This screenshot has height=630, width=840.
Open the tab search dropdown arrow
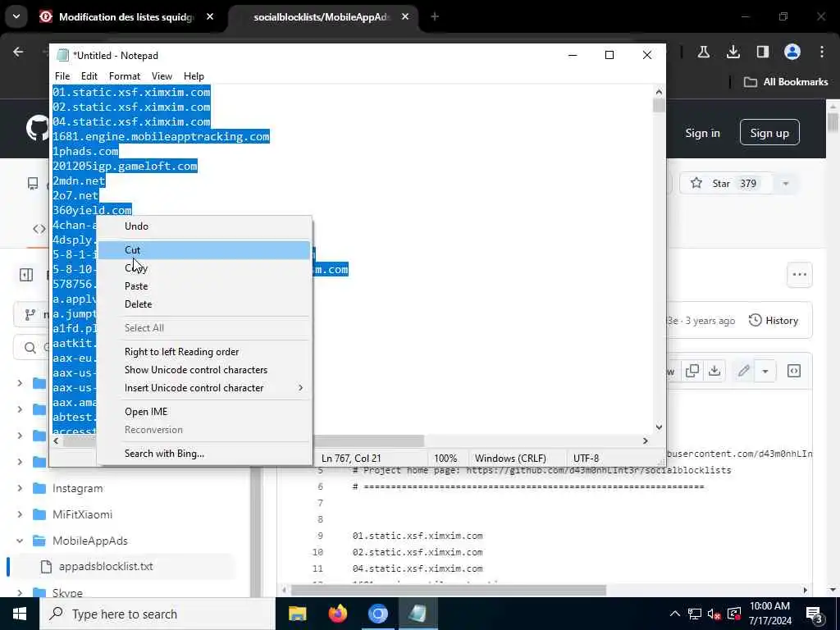16,16
